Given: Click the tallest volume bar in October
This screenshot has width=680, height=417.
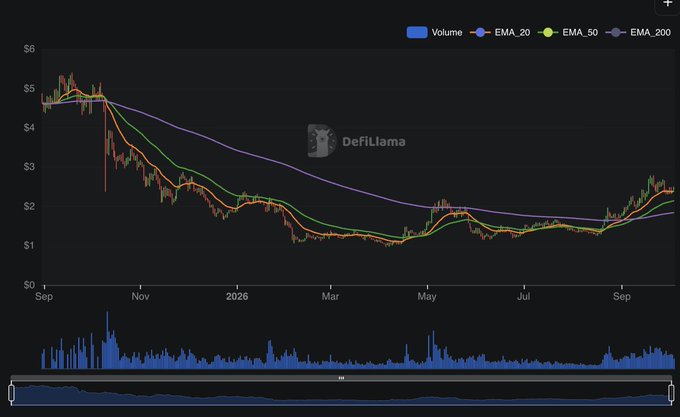Looking at the screenshot, I should click(x=107, y=340).
